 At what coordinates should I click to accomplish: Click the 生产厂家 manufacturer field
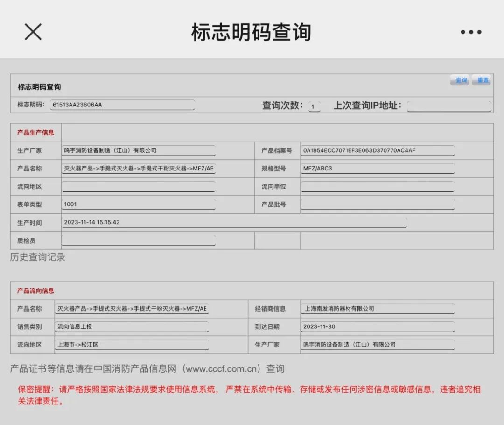point(139,150)
